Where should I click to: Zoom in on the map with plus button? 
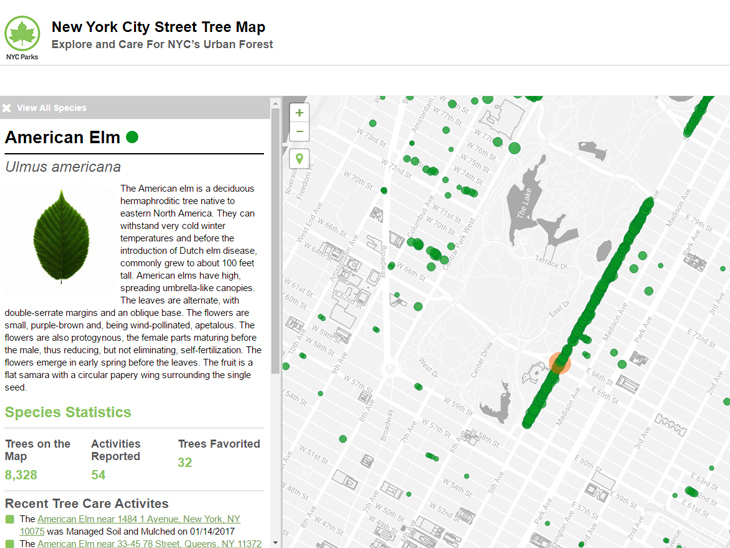tap(299, 113)
